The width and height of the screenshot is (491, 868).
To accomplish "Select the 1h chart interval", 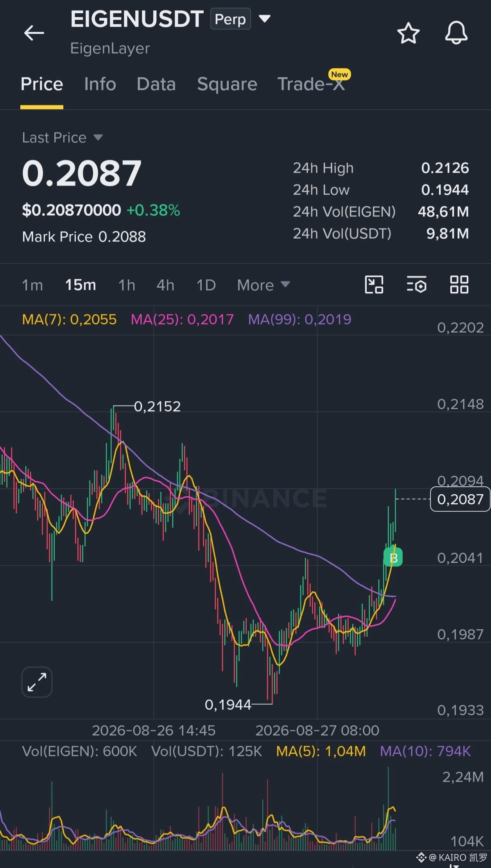I will click(127, 285).
